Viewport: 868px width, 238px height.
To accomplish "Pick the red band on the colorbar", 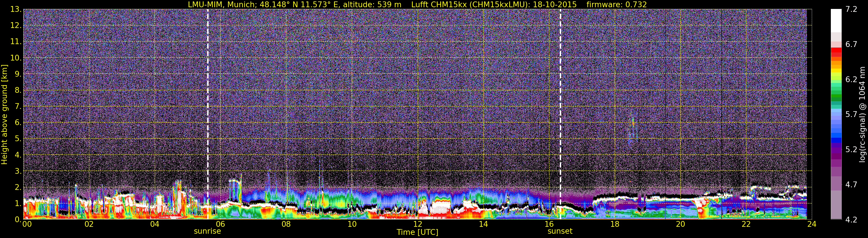I will point(836,50).
